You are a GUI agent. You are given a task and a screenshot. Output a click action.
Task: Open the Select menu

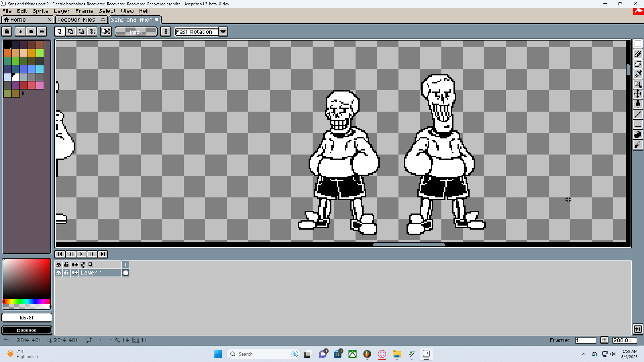pos(107,11)
